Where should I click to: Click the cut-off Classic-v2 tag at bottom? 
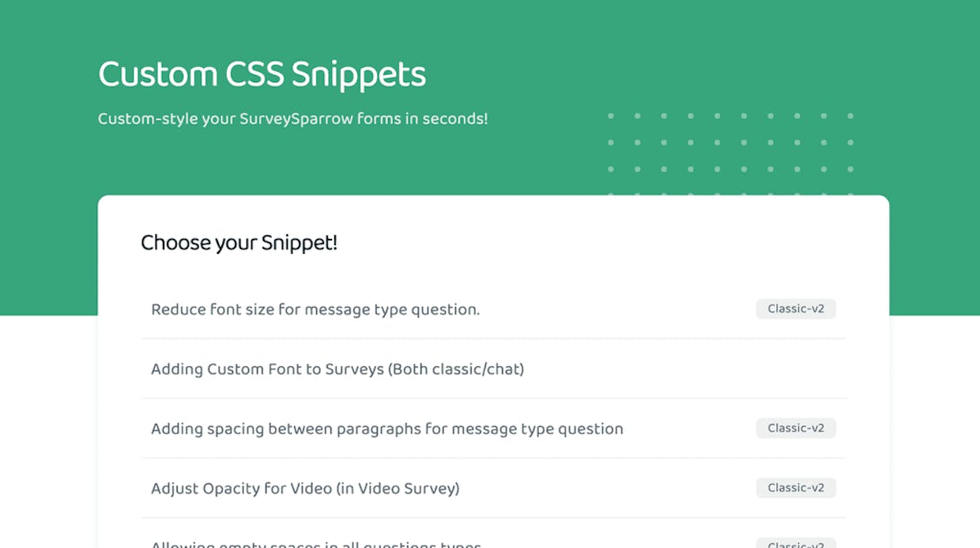pyautogui.click(x=796, y=543)
